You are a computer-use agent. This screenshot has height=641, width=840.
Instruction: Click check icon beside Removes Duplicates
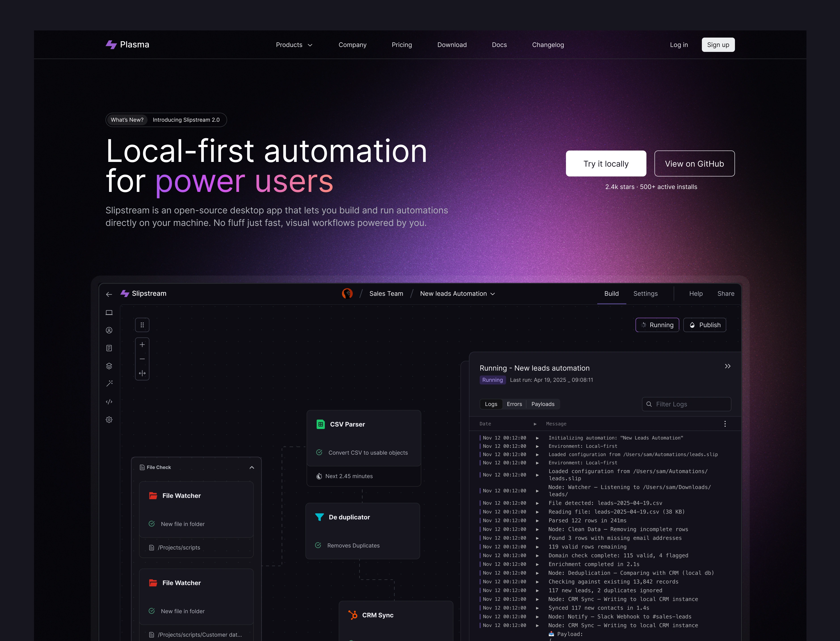tap(318, 545)
